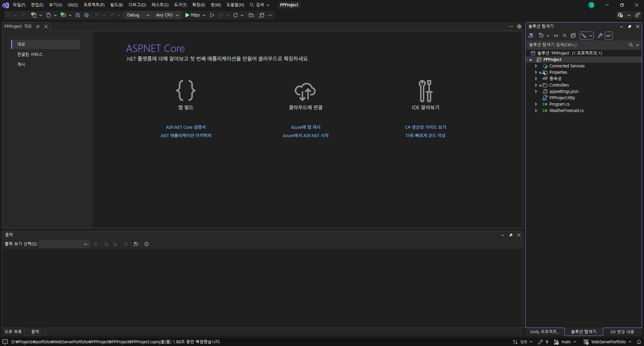Select 연결된 서비스 in the sidebar
The height and width of the screenshot is (346, 644).
point(30,54)
